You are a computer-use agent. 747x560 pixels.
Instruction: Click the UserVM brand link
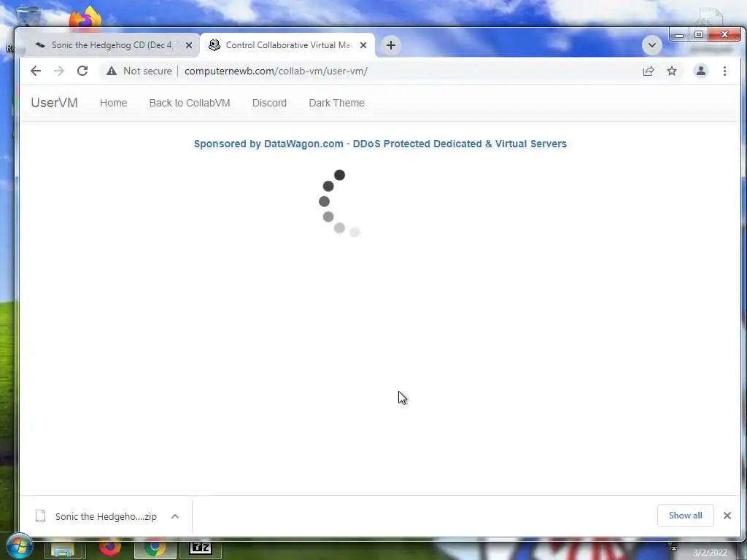click(x=54, y=103)
